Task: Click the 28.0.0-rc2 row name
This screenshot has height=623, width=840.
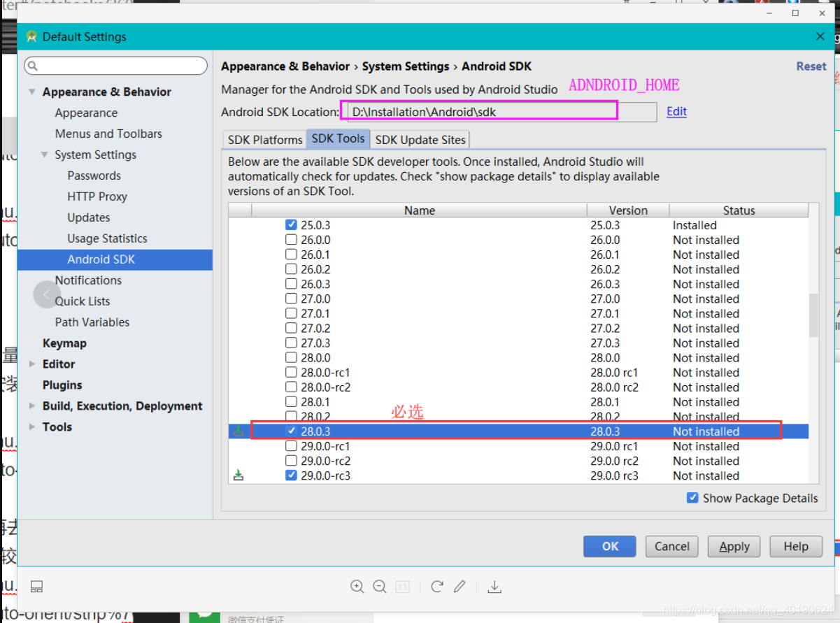Action: click(326, 387)
